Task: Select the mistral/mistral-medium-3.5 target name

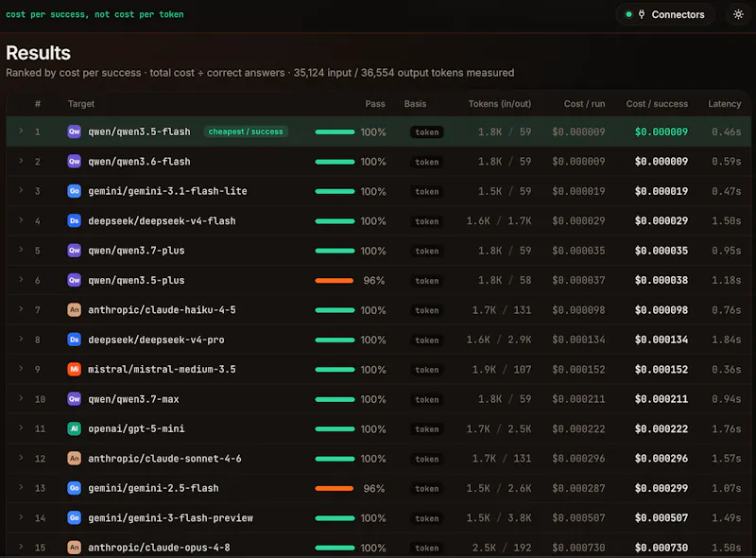Action: coord(162,369)
